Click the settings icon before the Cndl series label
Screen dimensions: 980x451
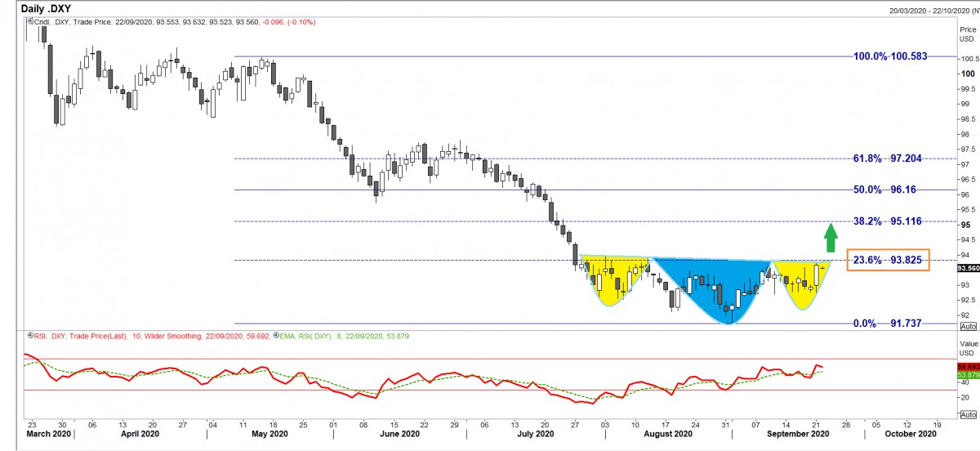pyautogui.click(x=29, y=21)
